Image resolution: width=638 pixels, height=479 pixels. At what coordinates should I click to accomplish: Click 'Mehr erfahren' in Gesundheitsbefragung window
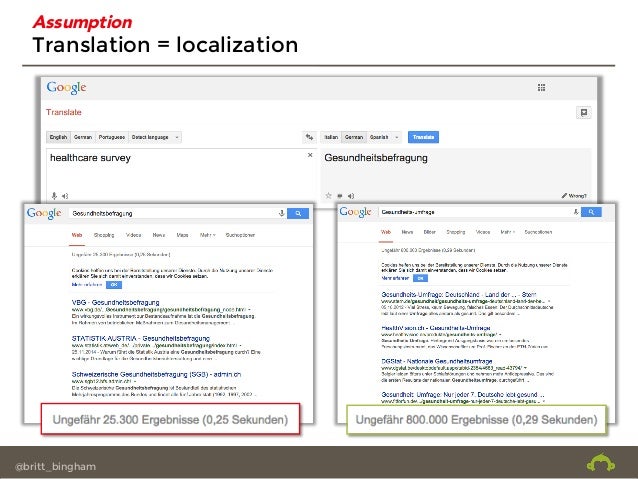tap(87, 285)
